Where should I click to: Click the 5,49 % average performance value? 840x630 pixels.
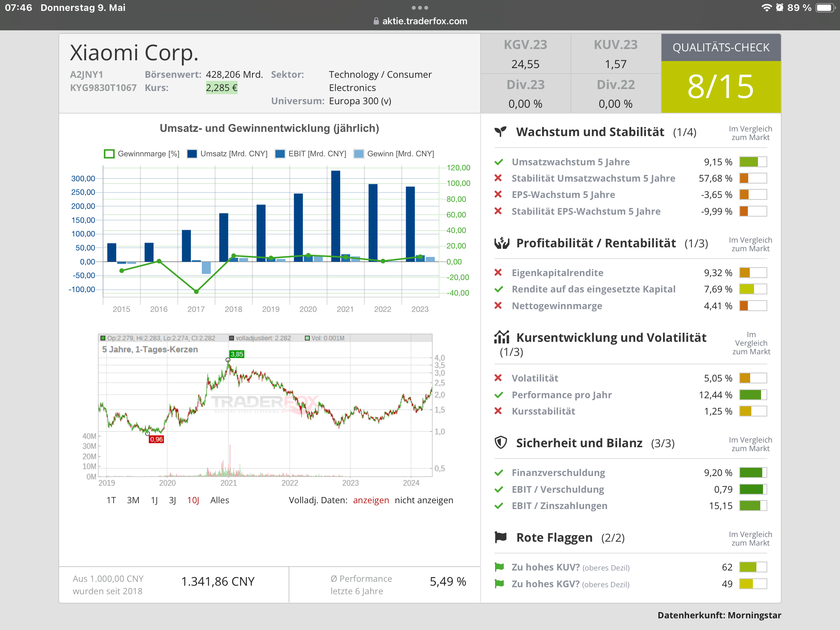tap(448, 581)
